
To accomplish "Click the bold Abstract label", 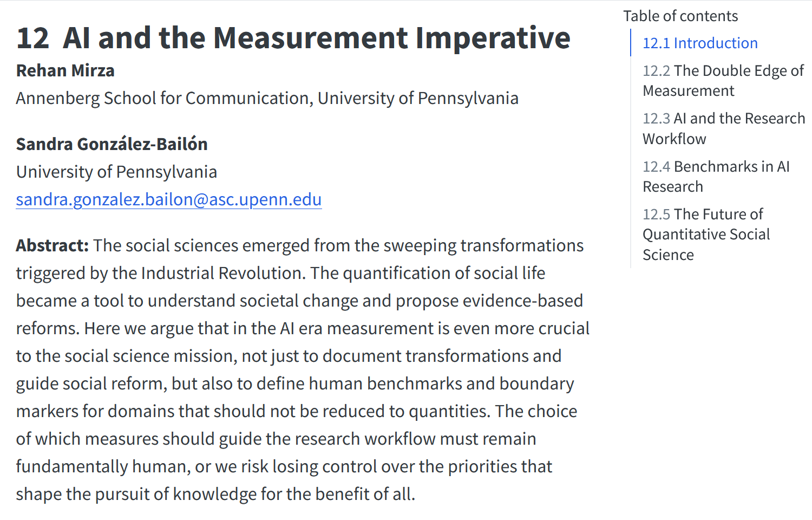I will (53, 245).
